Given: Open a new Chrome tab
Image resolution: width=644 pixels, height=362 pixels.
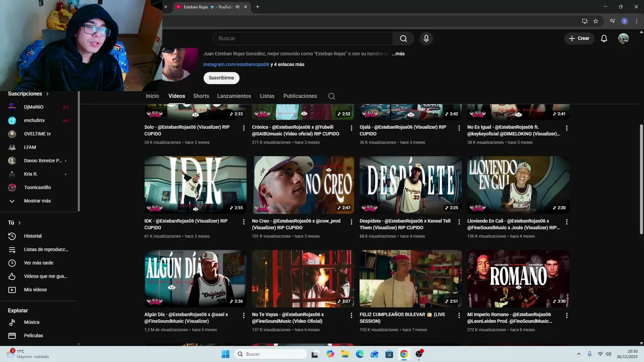Looking at the screenshot, I should tap(258, 7).
